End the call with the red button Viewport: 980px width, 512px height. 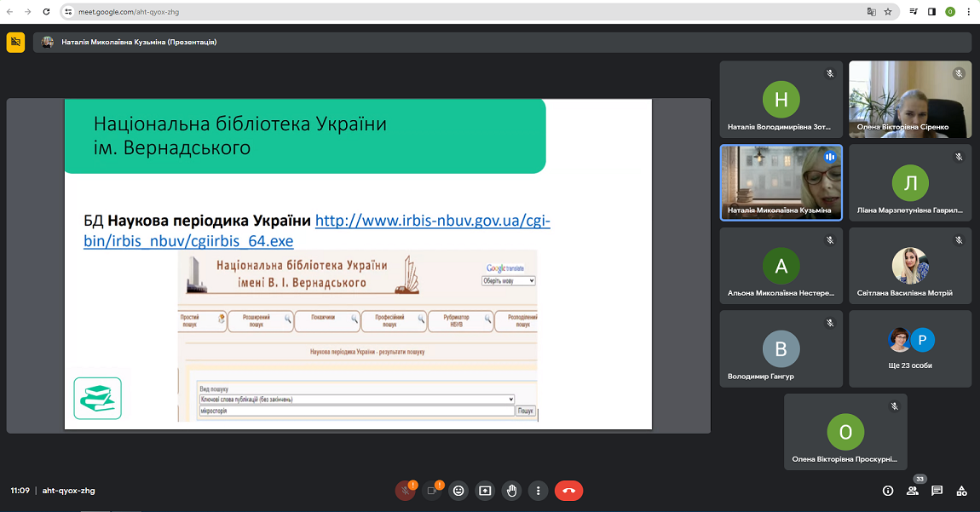coord(568,491)
